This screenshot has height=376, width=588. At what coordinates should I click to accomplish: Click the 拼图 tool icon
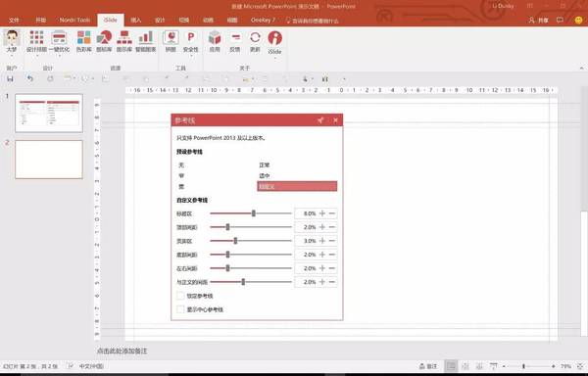click(171, 41)
